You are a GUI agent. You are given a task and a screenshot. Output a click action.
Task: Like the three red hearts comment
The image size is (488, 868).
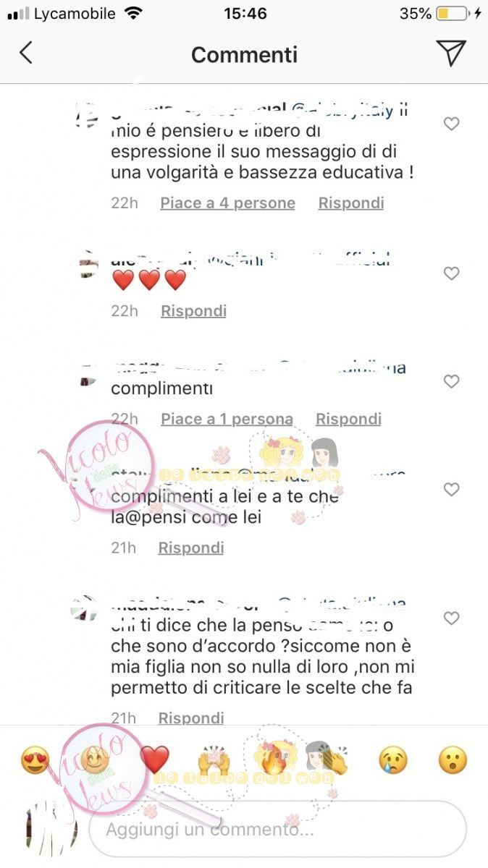click(452, 273)
